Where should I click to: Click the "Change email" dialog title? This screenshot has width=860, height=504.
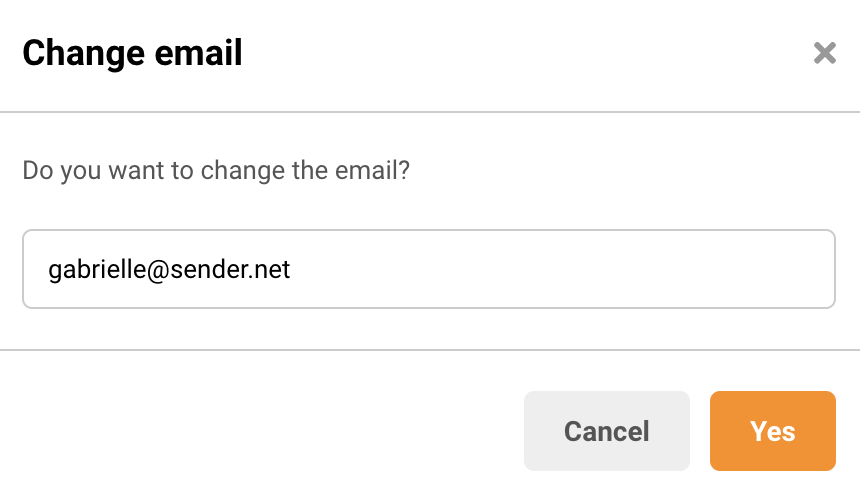pos(132,53)
